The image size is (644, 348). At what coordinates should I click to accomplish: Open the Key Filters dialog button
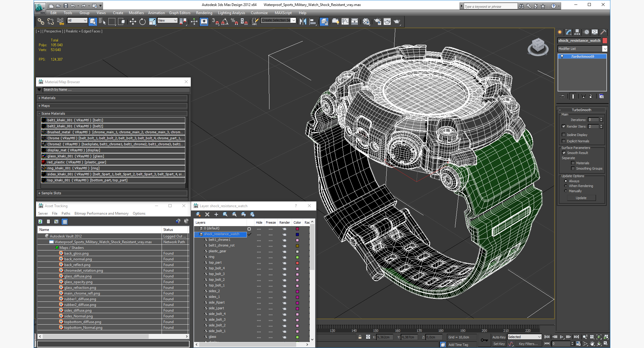tap(528, 344)
